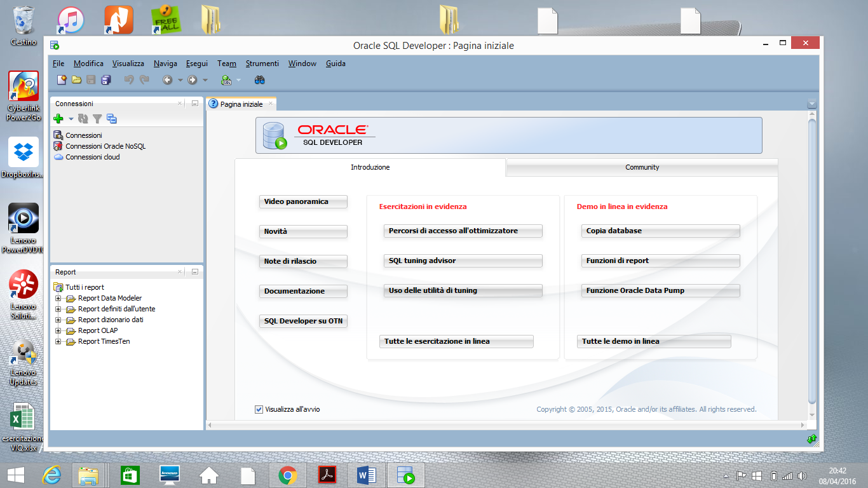Screen dimensions: 868x488
Task: Switch to the Community tab
Action: [642, 167]
